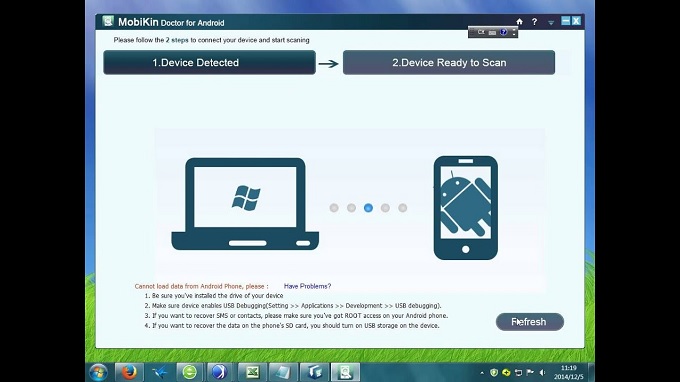680x382 pixels.
Task: Click the volume speaker tray icon
Action: coord(543,372)
